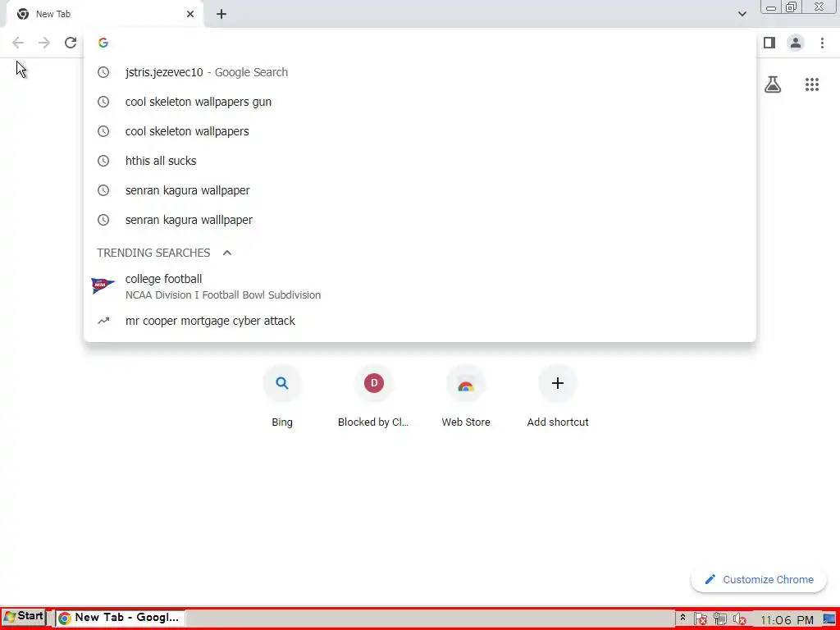Open the Web Store shortcut

click(466, 398)
